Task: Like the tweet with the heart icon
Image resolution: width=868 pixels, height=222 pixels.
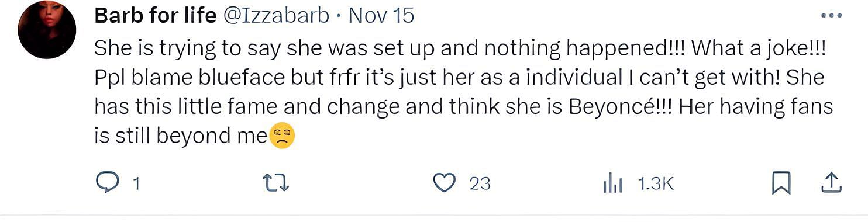Action: pyautogui.click(x=445, y=183)
